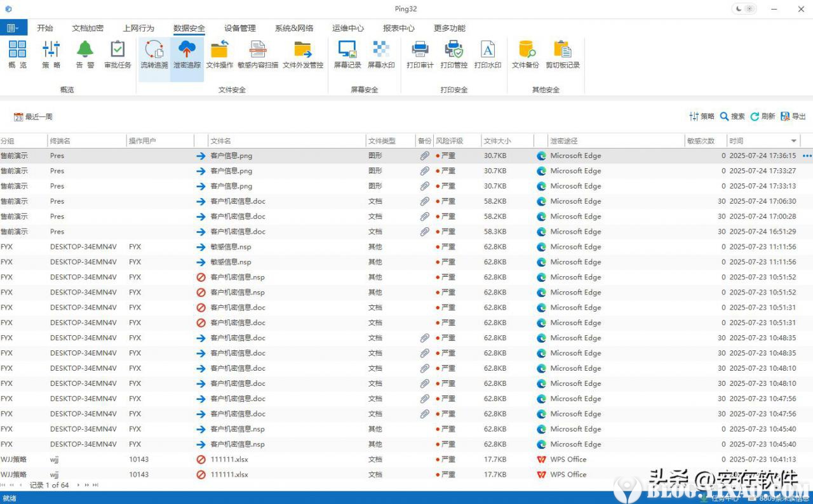Click the 时间 column sort arrow
The height and width of the screenshot is (504, 813).
(x=793, y=141)
